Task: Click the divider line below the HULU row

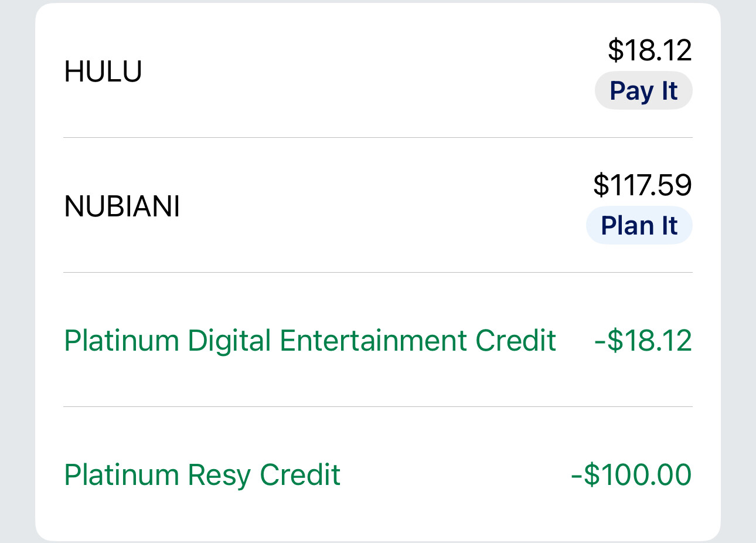Action: click(378, 138)
